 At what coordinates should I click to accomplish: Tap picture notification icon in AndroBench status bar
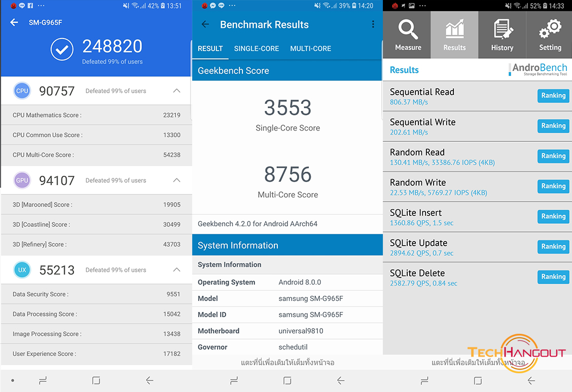(x=411, y=6)
